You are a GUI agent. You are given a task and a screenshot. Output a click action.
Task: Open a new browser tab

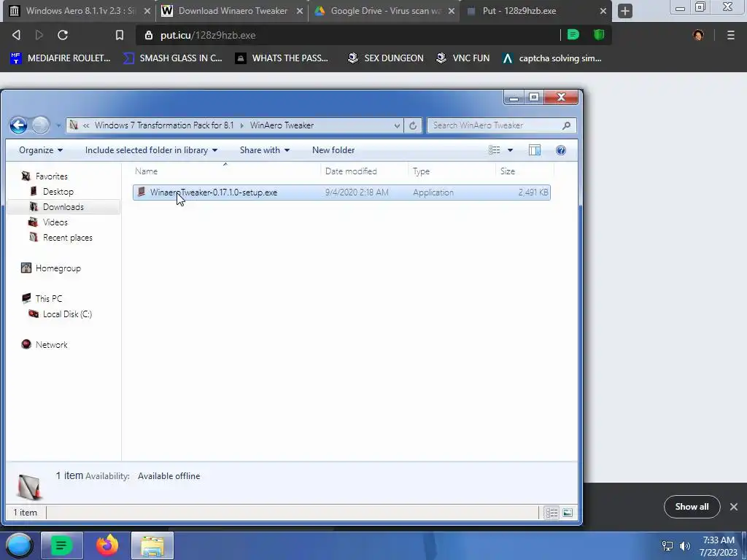625,11
